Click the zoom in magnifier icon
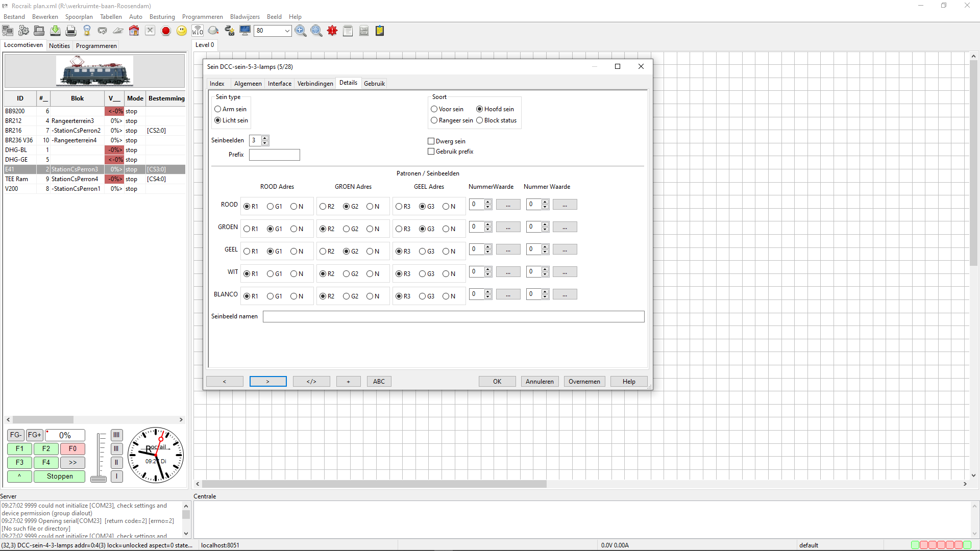Viewport: 980px width, 551px height. (301, 31)
